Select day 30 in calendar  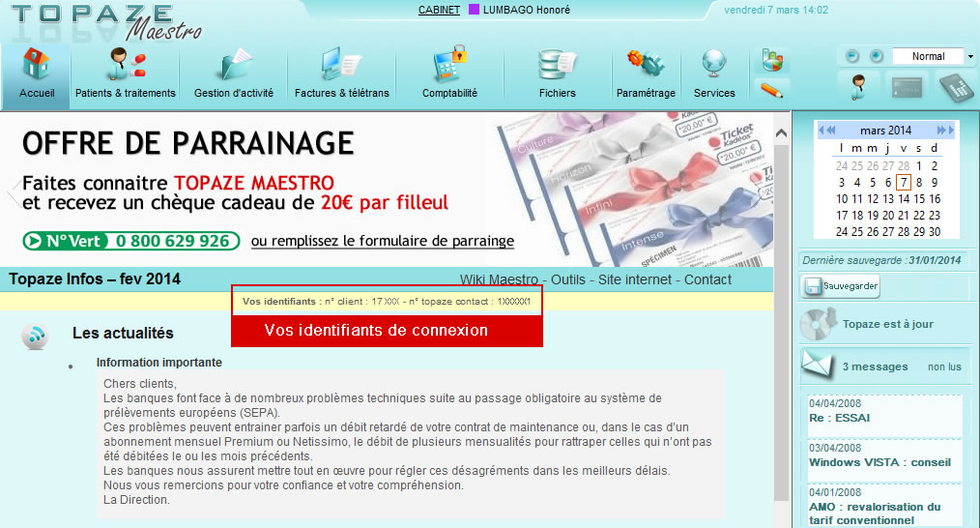pos(935,231)
